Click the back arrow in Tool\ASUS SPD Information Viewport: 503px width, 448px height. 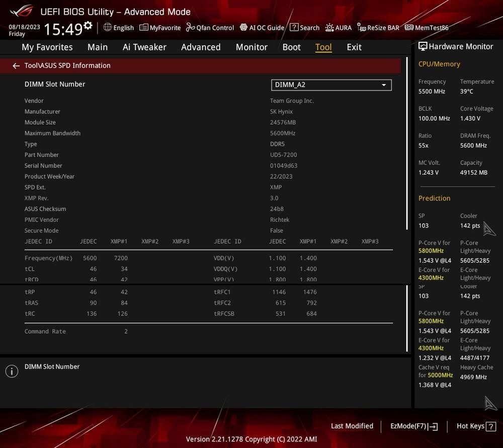click(x=16, y=66)
